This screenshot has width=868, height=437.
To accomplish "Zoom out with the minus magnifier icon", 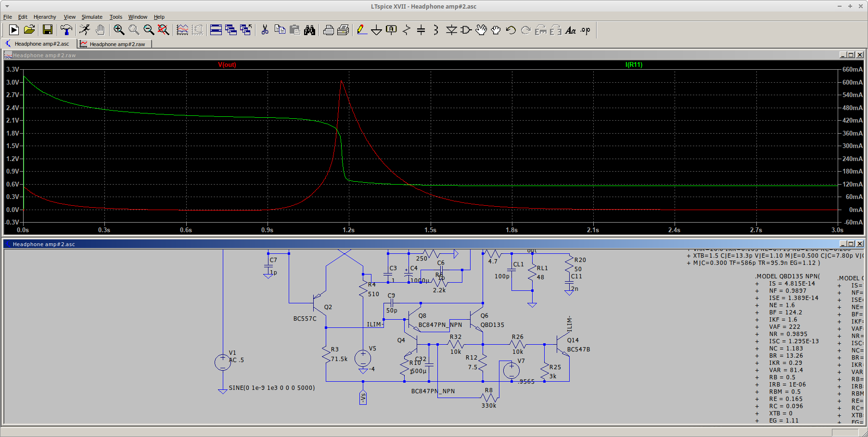I will tap(149, 30).
